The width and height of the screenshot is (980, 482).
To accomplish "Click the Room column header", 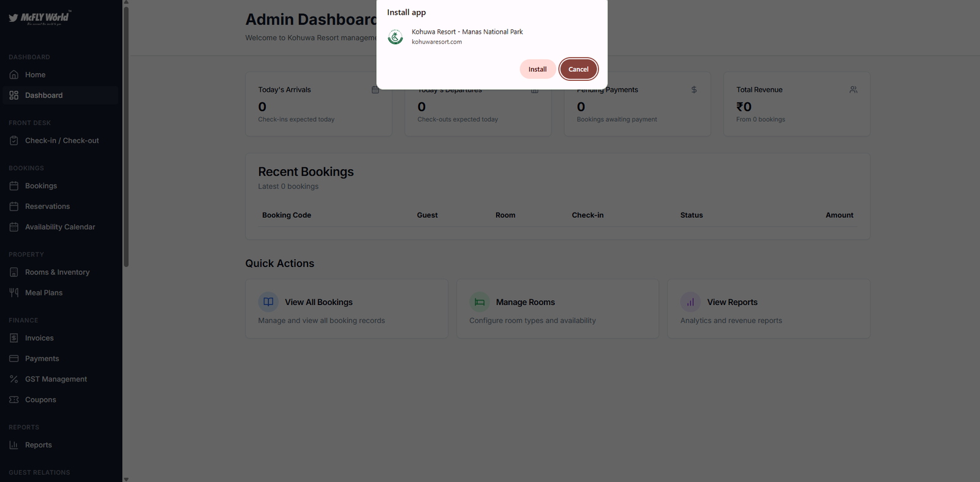I will pyautogui.click(x=505, y=215).
